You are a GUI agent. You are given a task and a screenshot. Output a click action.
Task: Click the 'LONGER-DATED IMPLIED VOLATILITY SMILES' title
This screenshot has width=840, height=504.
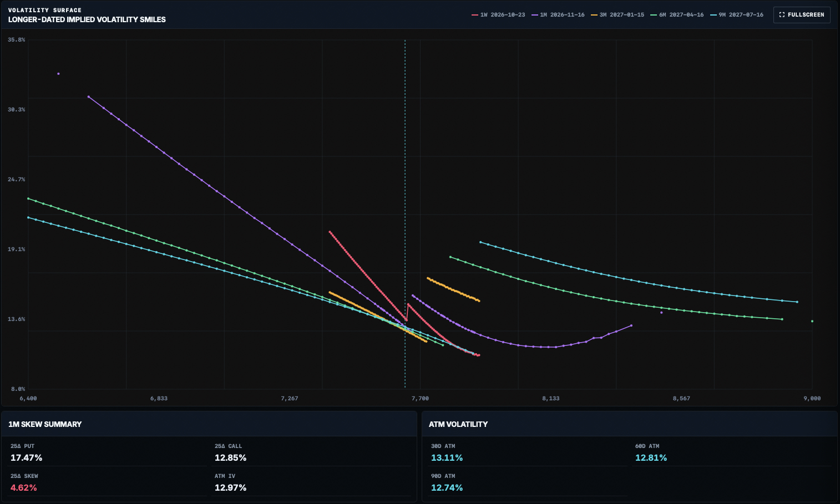pyautogui.click(x=87, y=19)
